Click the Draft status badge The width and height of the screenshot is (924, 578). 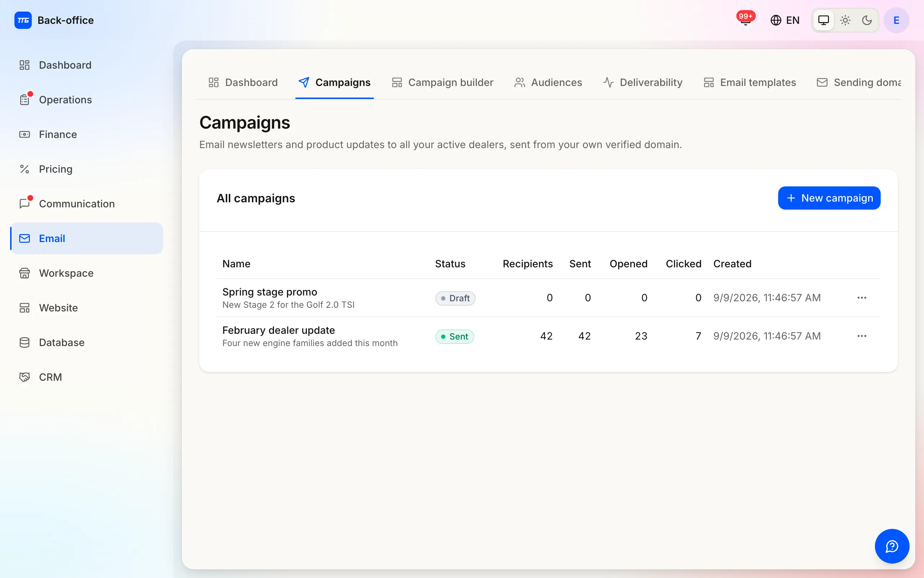(x=455, y=298)
